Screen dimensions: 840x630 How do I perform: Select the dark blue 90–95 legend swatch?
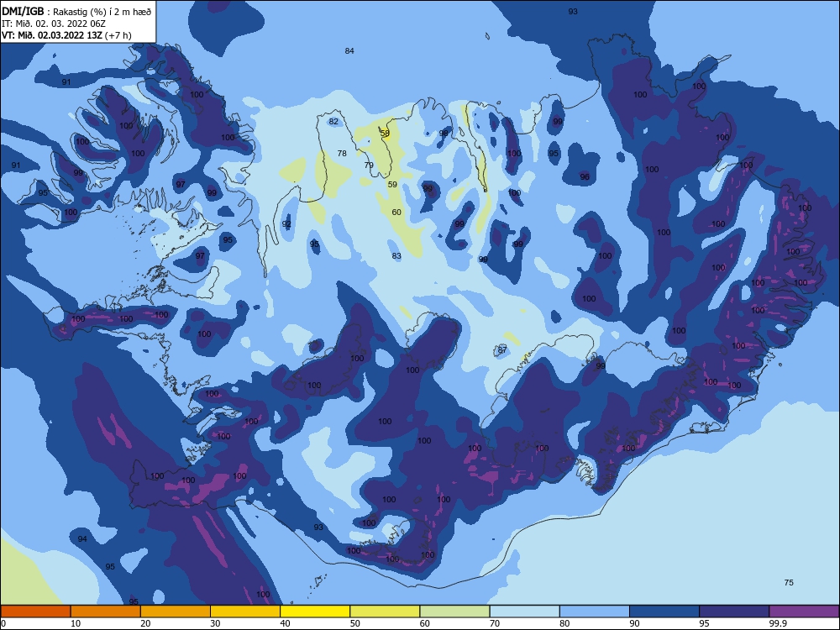tap(664, 612)
